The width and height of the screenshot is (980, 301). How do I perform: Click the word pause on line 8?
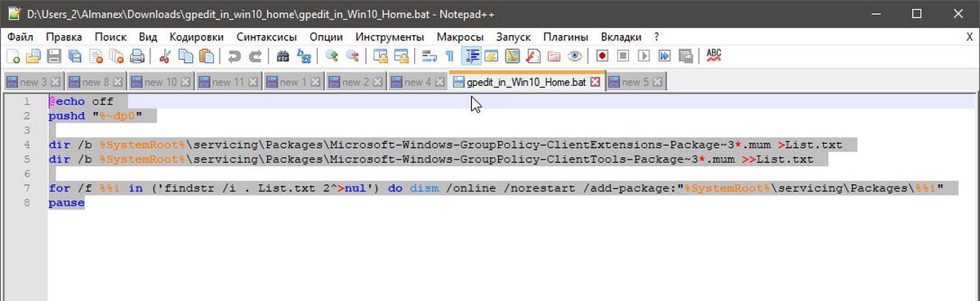[x=66, y=203]
